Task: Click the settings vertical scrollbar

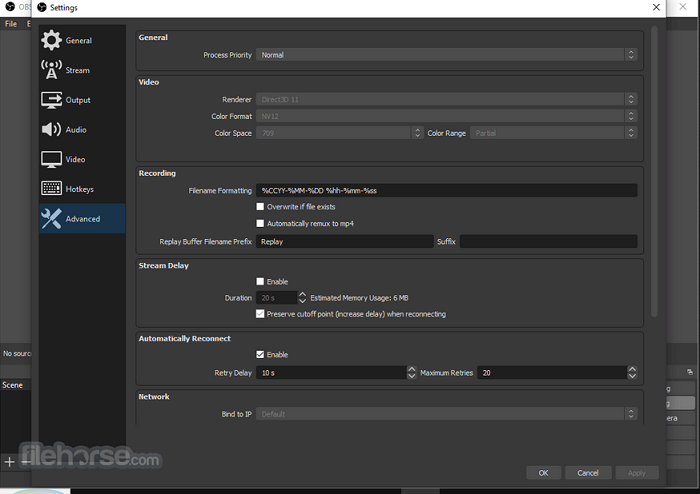Action: [655, 170]
